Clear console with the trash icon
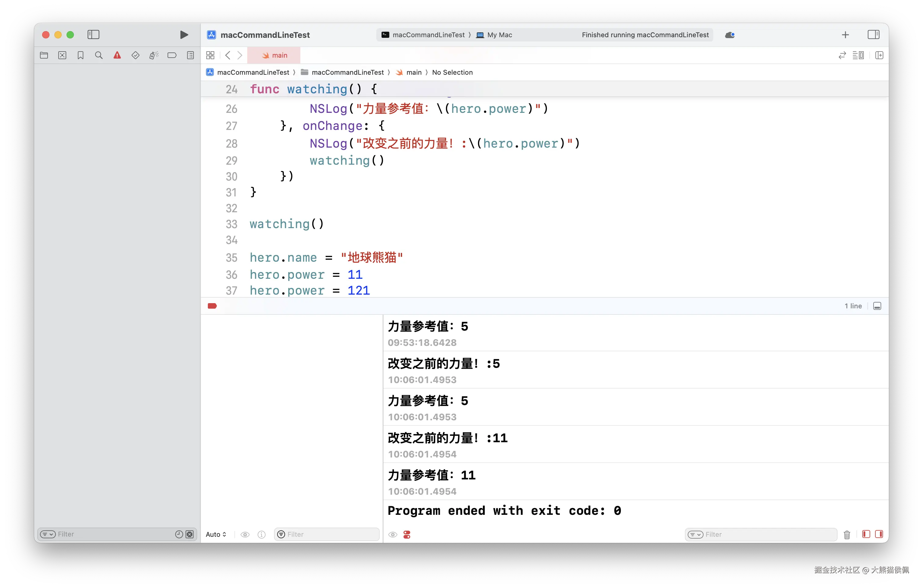 (847, 534)
